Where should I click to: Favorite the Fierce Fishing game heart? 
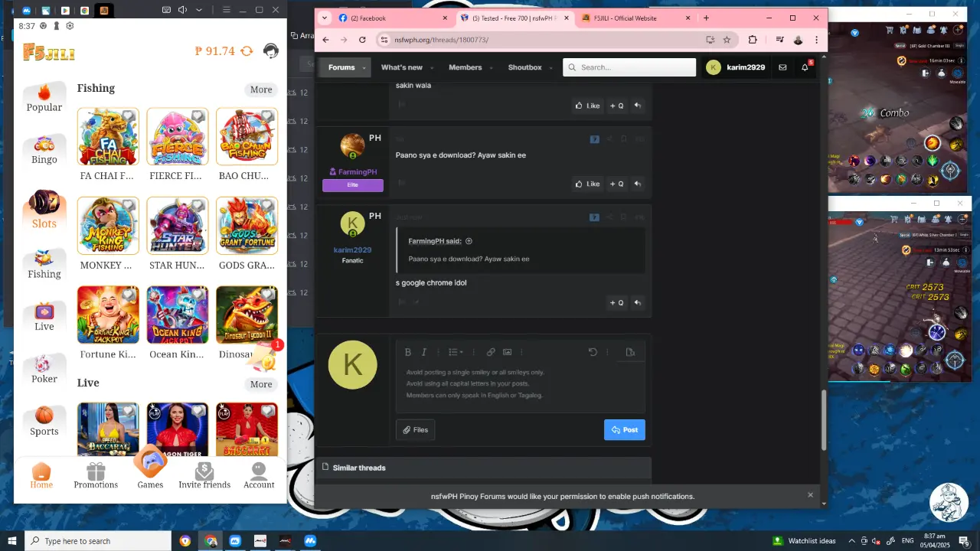click(198, 116)
